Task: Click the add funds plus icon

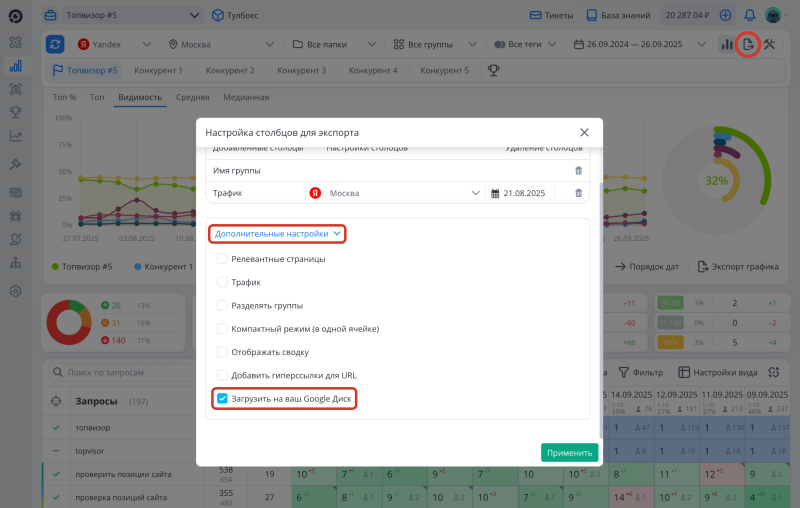Action: [725, 16]
